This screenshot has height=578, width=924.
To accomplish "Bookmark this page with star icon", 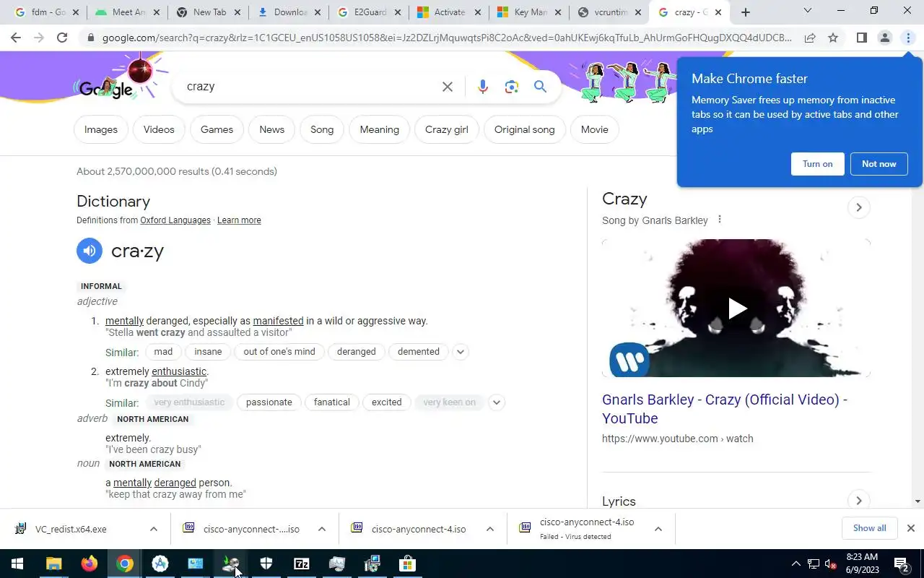I will 833,38.
